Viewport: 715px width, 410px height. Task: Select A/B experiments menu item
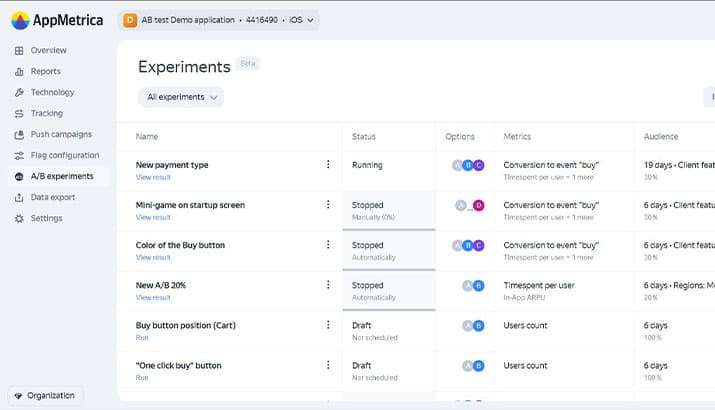point(62,176)
